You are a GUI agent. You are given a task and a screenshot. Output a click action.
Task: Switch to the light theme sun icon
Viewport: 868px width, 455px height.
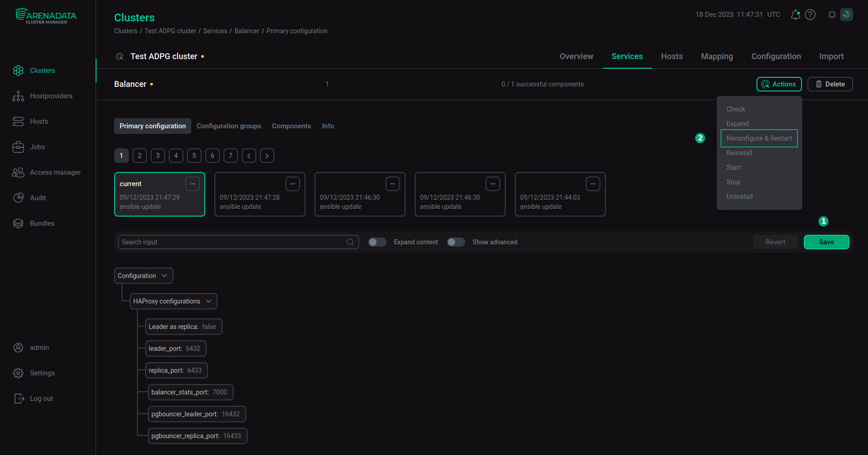832,15
